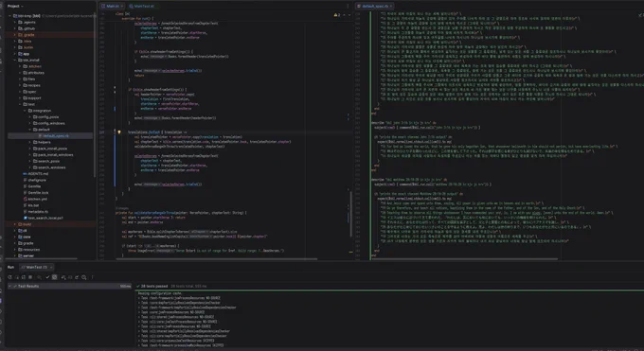The image size is (644, 351).
Task: Select the test folder
Action: (28, 104)
